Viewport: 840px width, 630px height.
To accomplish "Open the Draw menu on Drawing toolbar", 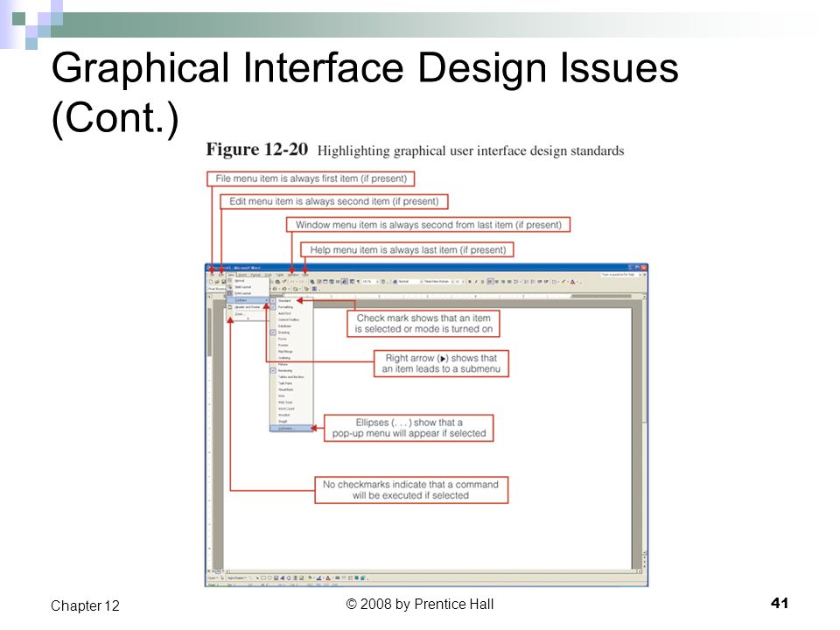I will pos(213,578).
